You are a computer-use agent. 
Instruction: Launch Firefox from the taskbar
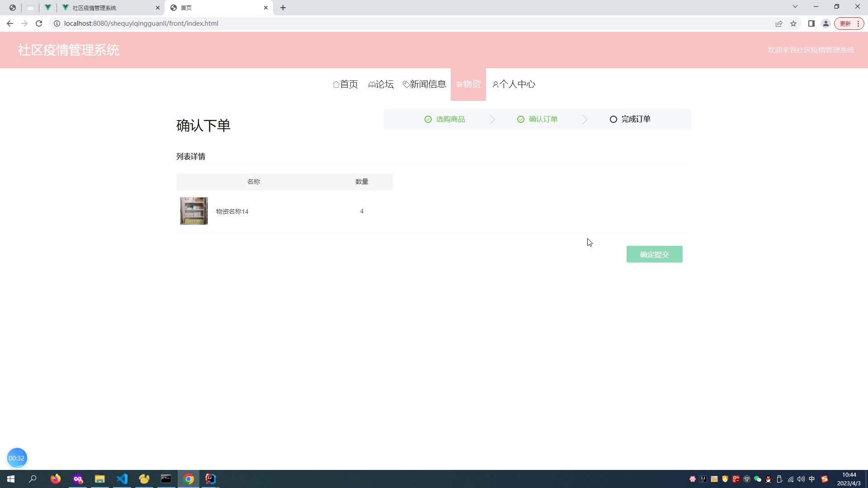[x=56, y=479]
